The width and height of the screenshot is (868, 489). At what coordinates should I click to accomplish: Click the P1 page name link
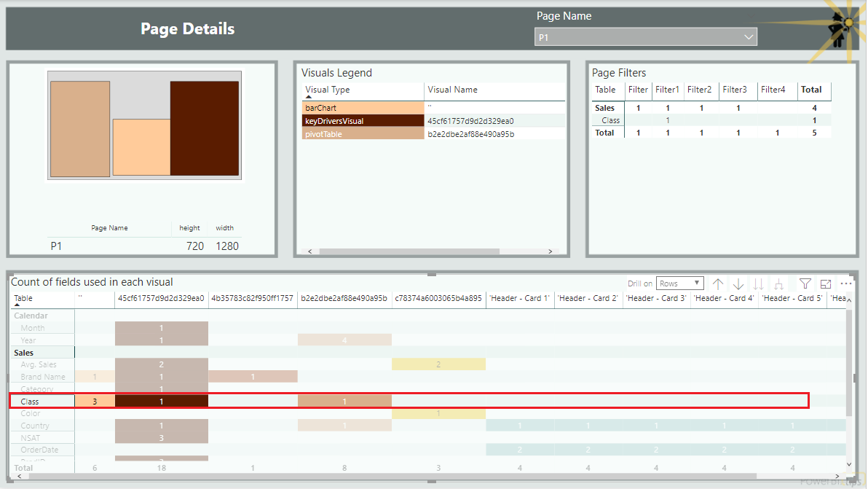pos(56,246)
